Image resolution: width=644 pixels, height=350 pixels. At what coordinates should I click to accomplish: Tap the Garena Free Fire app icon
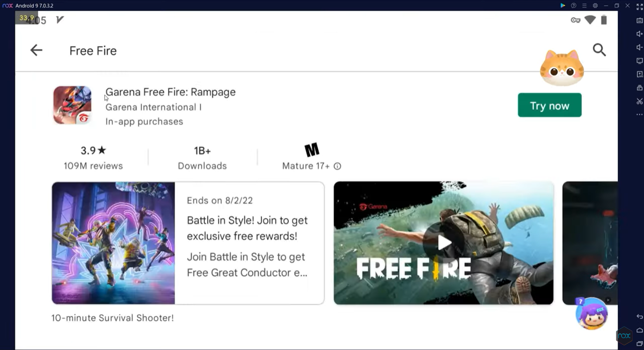click(x=72, y=105)
